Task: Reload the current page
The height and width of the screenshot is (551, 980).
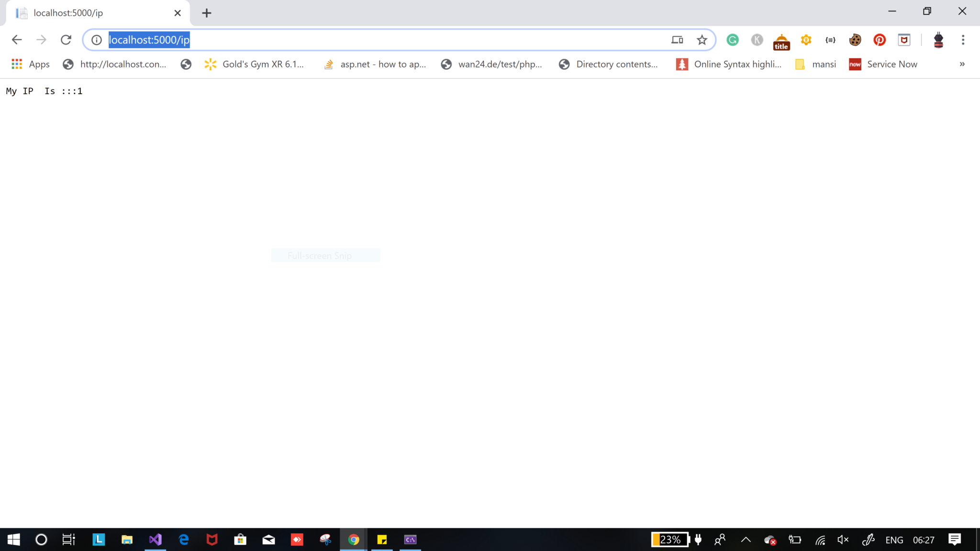Action: 66,40
